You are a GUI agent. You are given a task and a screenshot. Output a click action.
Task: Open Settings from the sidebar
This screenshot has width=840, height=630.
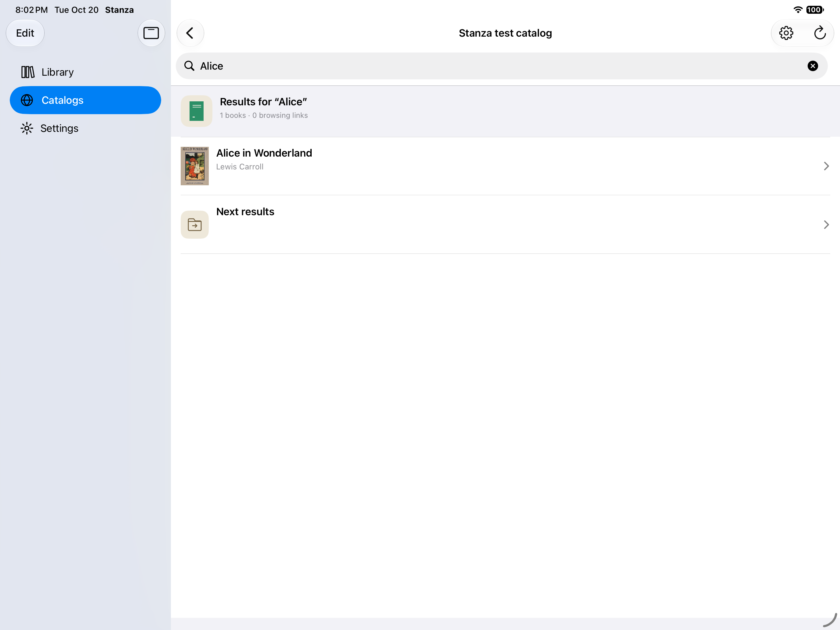[x=85, y=129]
